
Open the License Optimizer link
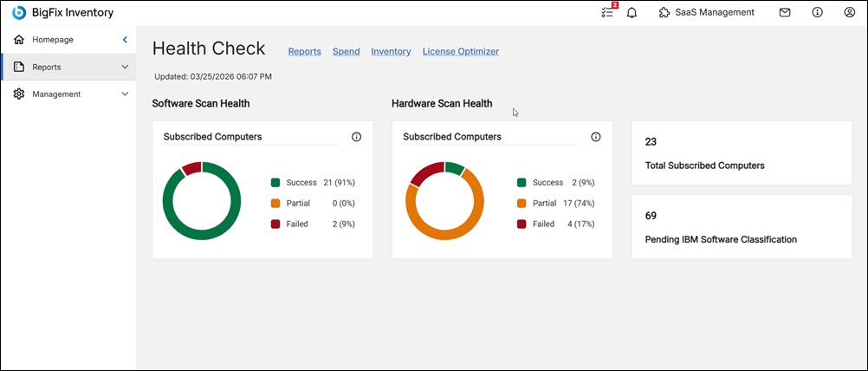(x=461, y=51)
